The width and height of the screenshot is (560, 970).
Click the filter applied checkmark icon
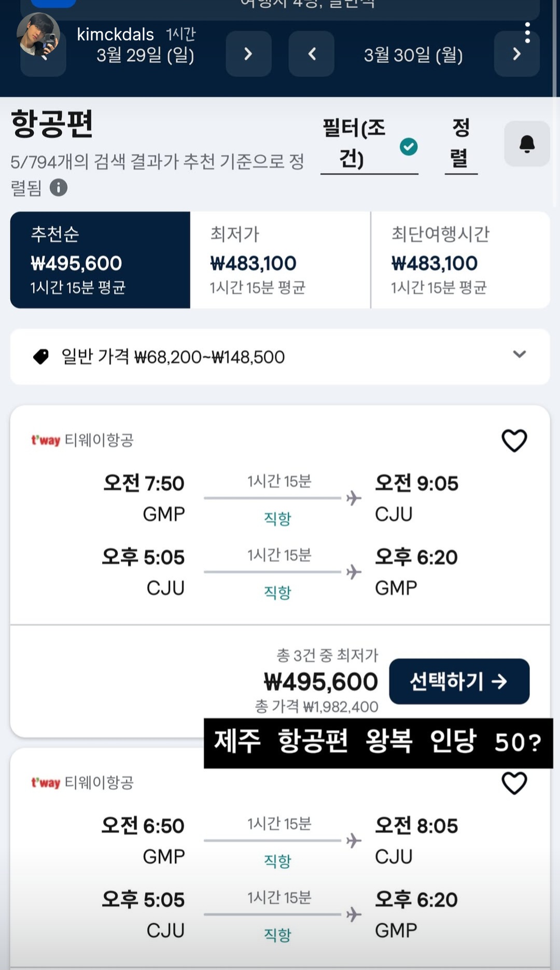pos(409,147)
